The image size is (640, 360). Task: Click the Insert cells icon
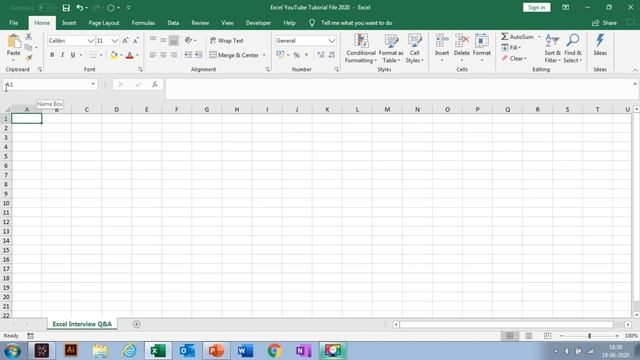pos(442,41)
